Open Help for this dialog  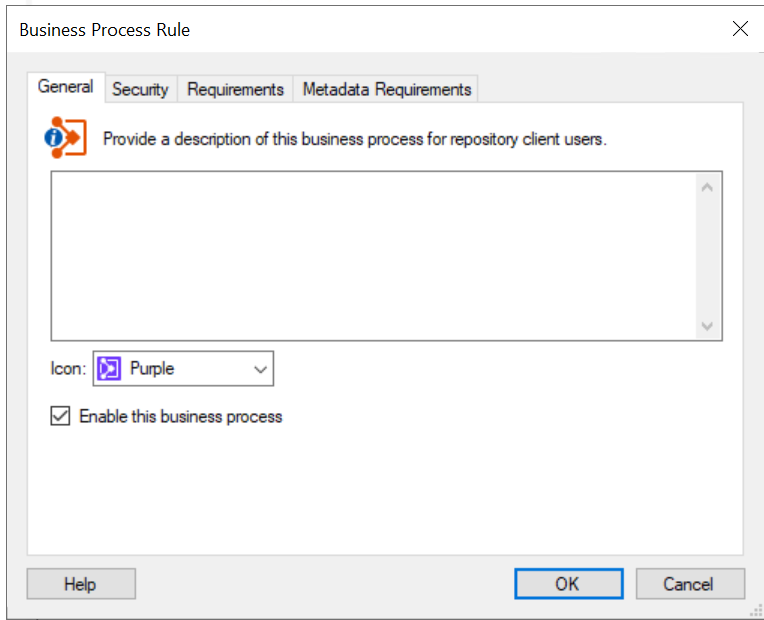tap(81, 584)
